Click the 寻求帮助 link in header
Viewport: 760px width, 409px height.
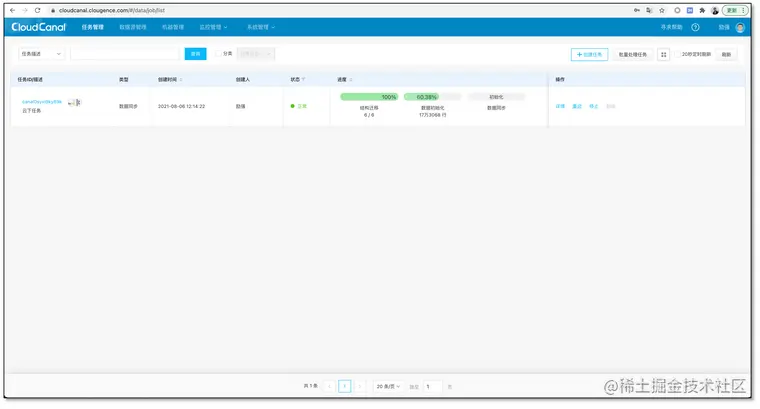click(x=671, y=27)
